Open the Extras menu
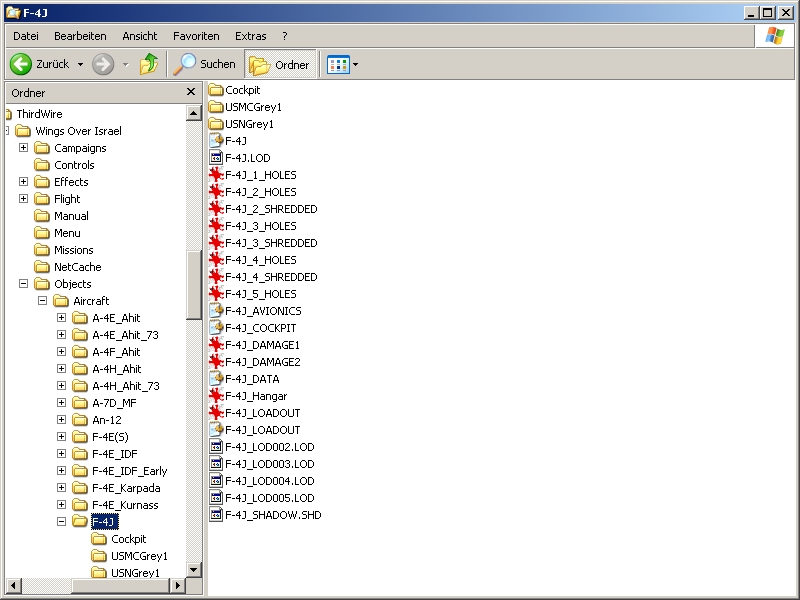 (251, 36)
